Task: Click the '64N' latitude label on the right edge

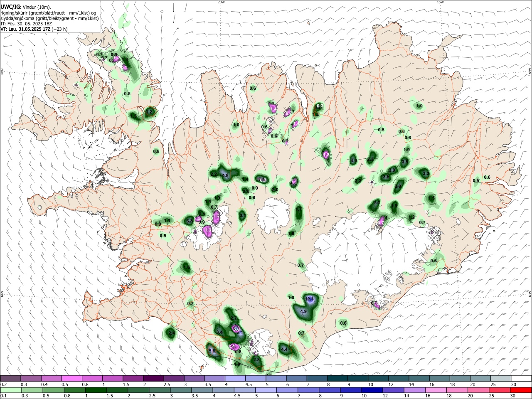Action: (530, 293)
